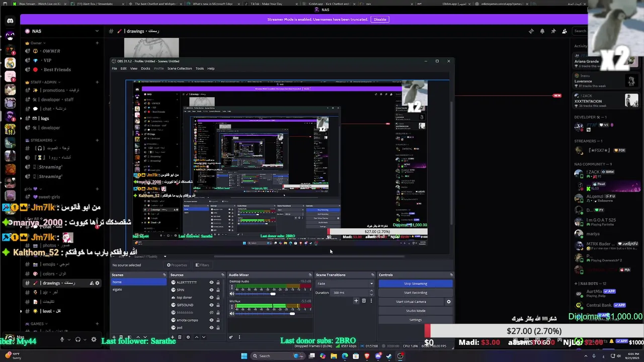This screenshot has height=362, width=644.
Task: Toggle lock on SPIN source
Action: (218, 290)
